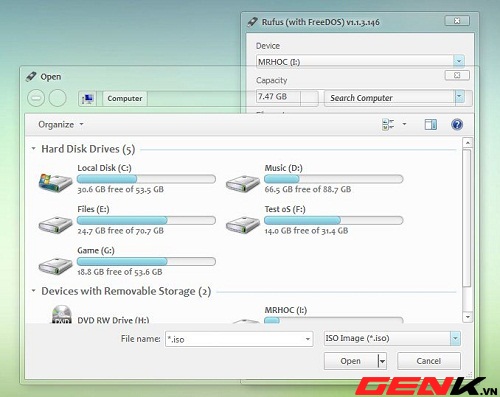Toggle the preview pane icon
500x397 pixels.
point(430,125)
